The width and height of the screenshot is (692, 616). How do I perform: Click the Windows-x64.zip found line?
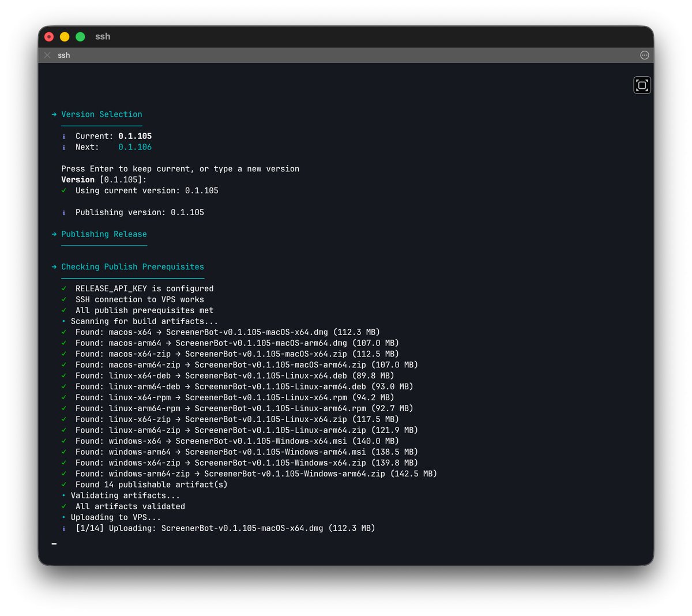[247, 463]
